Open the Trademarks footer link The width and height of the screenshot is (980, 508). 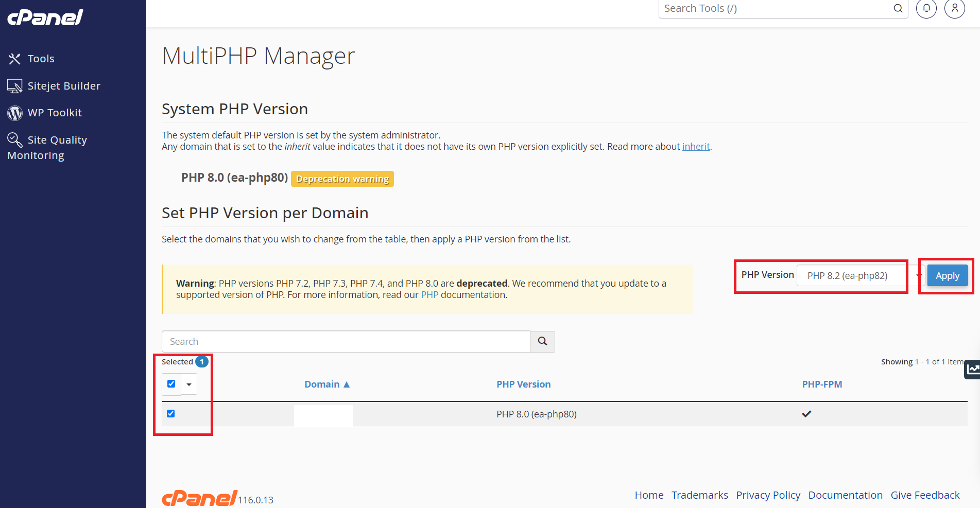point(700,495)
